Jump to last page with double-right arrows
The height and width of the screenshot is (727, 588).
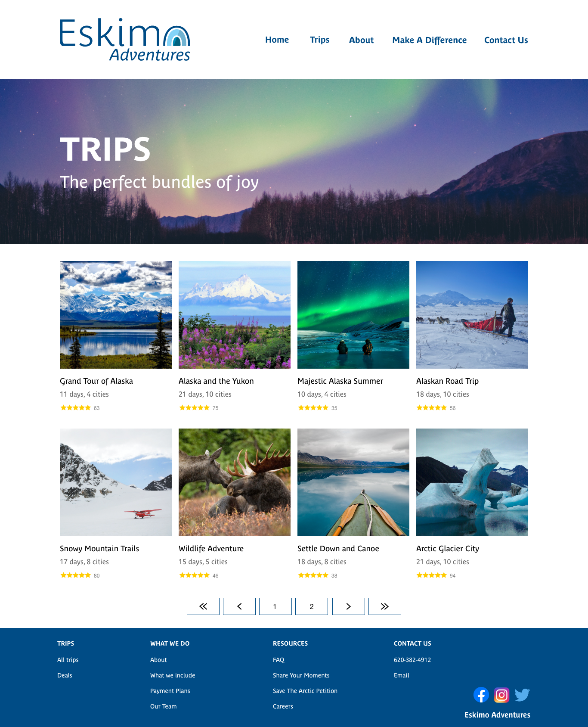coord(385,606)
